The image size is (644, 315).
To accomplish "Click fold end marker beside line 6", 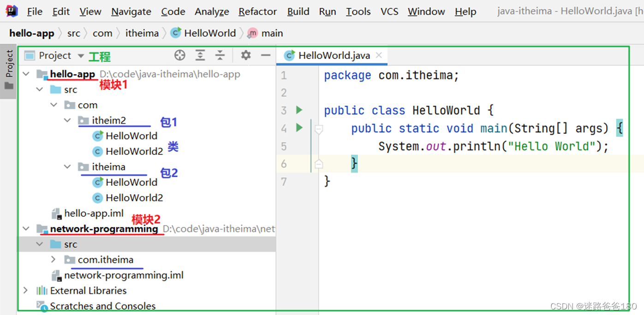I will 318,163.
